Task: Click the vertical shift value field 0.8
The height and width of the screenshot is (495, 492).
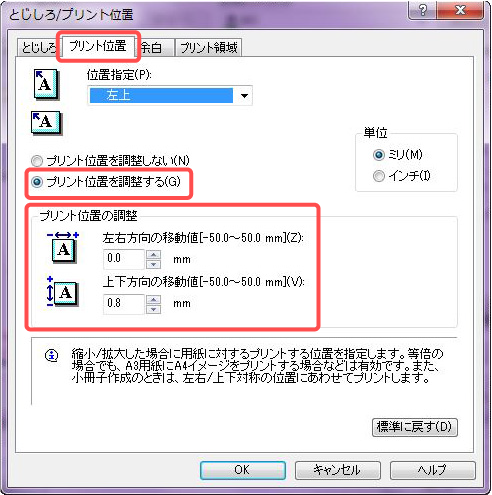Action: coord(124,303)
